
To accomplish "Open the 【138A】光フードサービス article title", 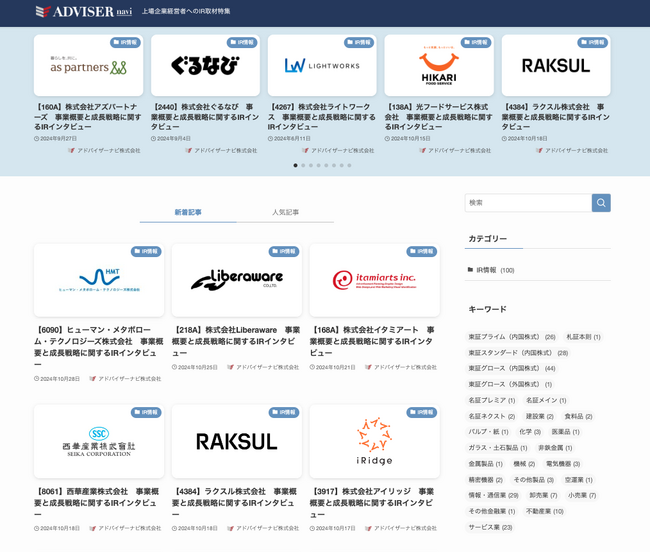I will (x=439, y=117).
